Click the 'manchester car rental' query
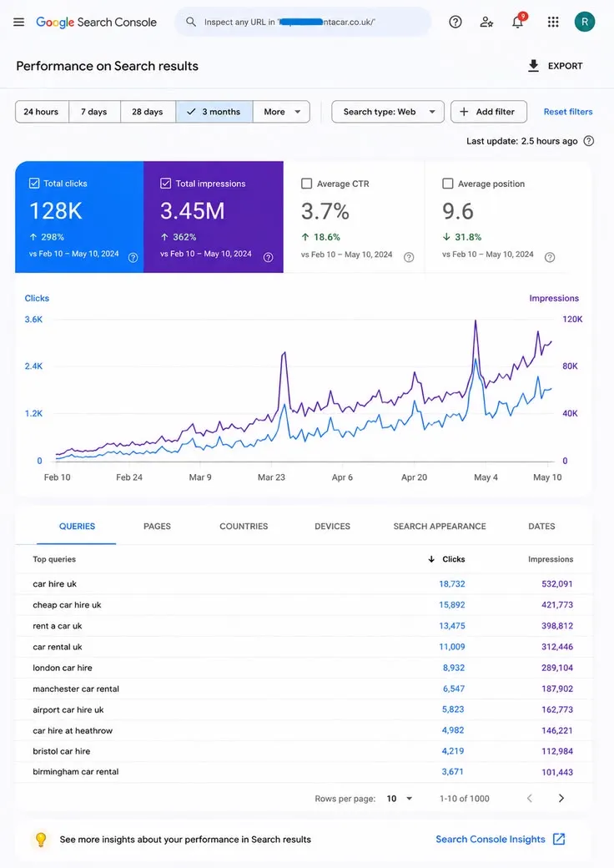 pyautogui.click(x=76, y=689)
